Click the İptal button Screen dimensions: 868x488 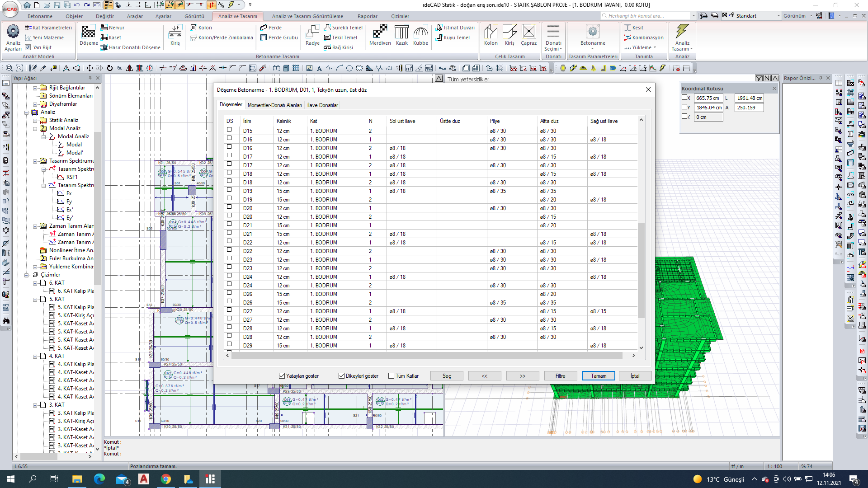point(635,376)
